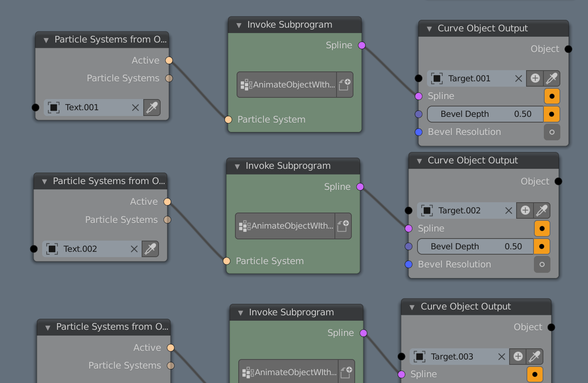
Task: Collapse the bottom Invoke Subprogram node
Action: click(241, 313)
